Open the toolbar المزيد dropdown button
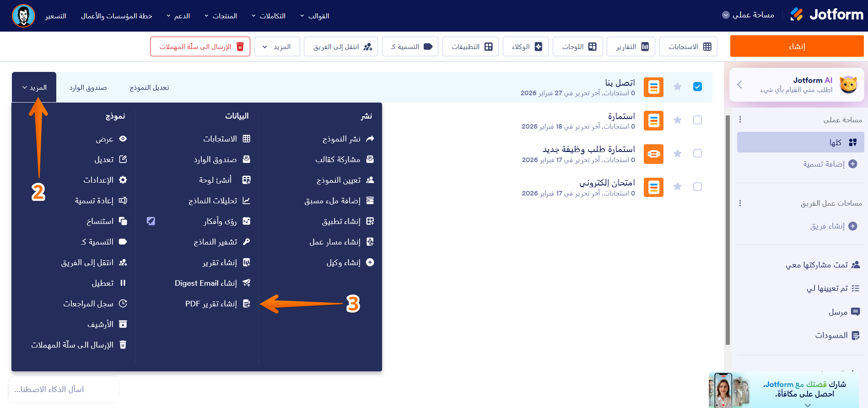 coord(277,47)
